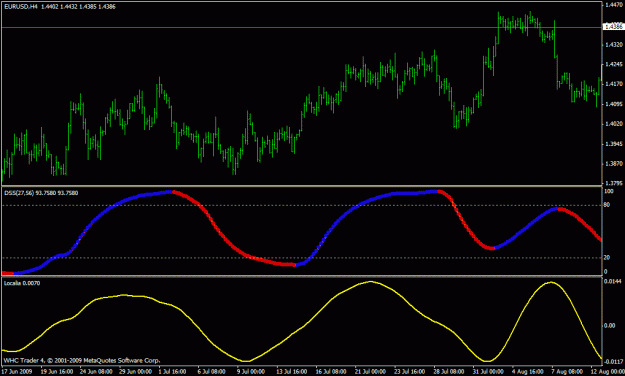Image resolution: width=625 pixels, height=376 pixels.
Task: Click the 1.3795 price scale value
Action: click(x=614, y=183)
